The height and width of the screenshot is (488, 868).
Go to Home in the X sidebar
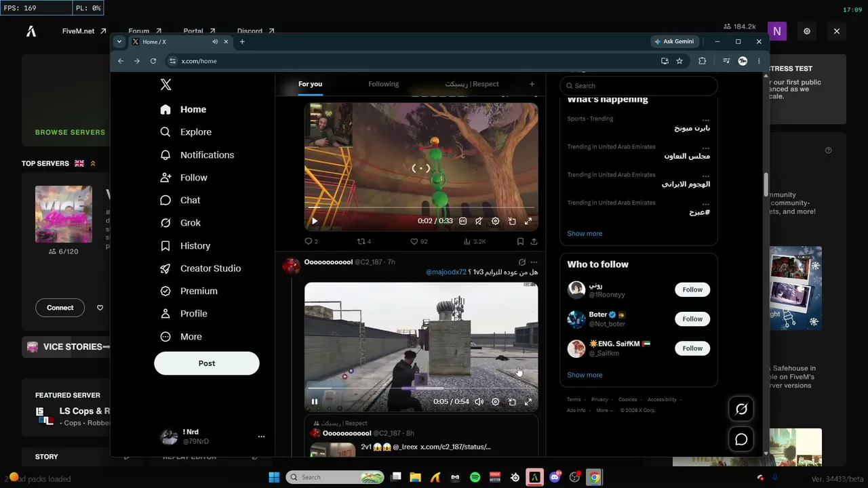[183, 109]
